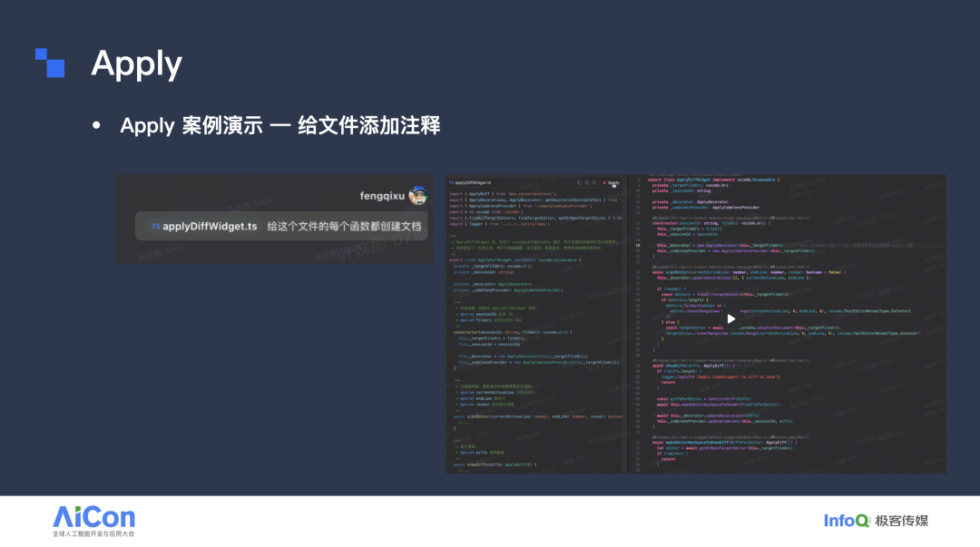
Task: Click the Apply button in the code block header
Action: pyautogui.click(x=611, y=182)
